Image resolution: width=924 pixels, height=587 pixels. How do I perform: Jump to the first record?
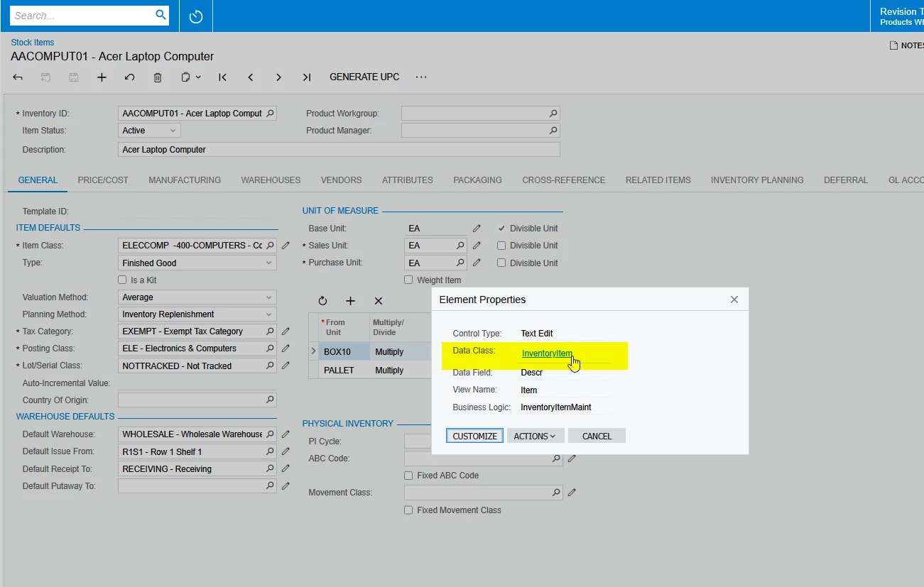coord(222,77)
